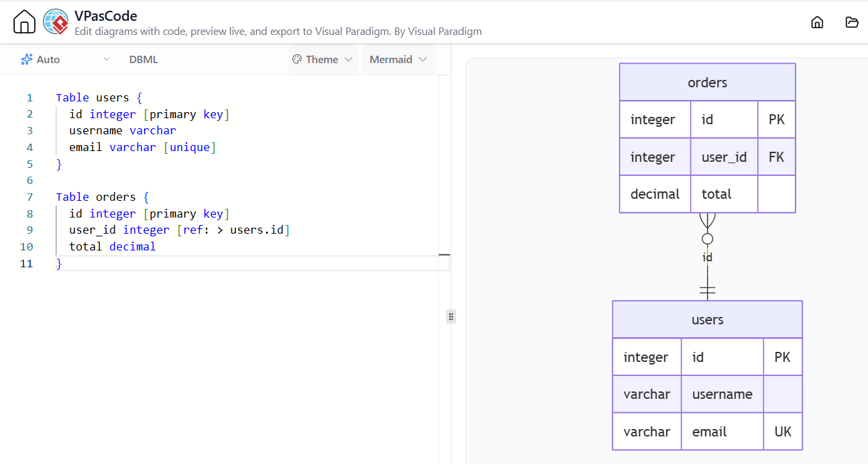Click the Auto sparkle icon
The width and height of the screenshot is (868, 464).
(27, 59)
